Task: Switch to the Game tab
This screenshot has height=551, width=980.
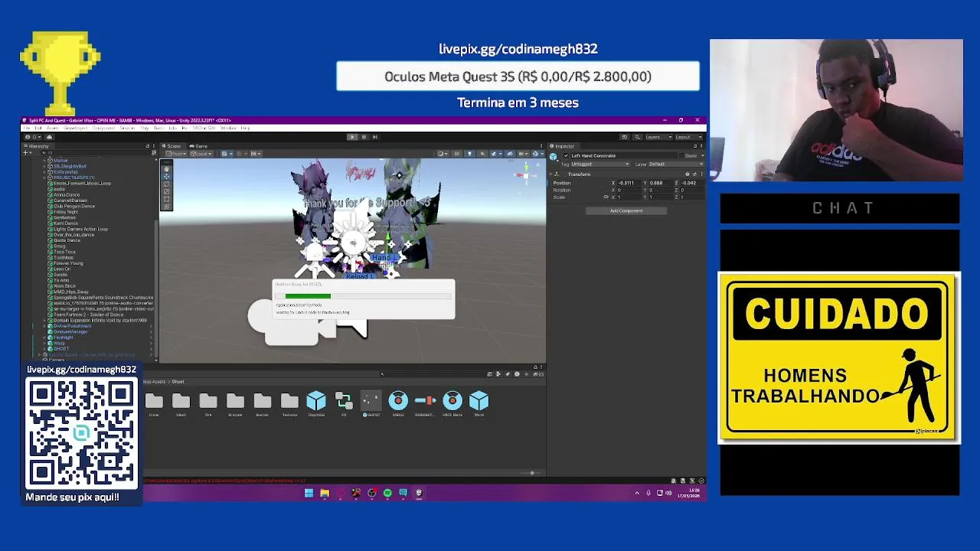Action: [198, 146]
